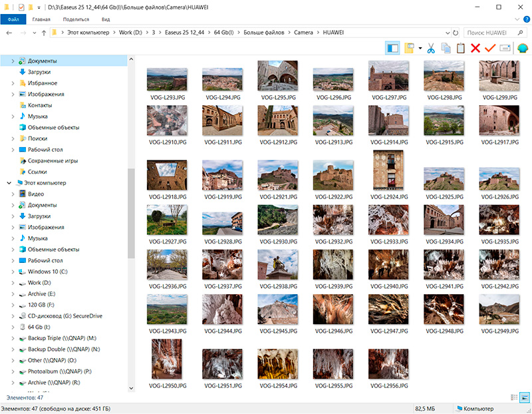532x414 pixels.
Task: Expand the Work (D:) drive tree node
Action: pyautogui.click(x=13, y=283)
